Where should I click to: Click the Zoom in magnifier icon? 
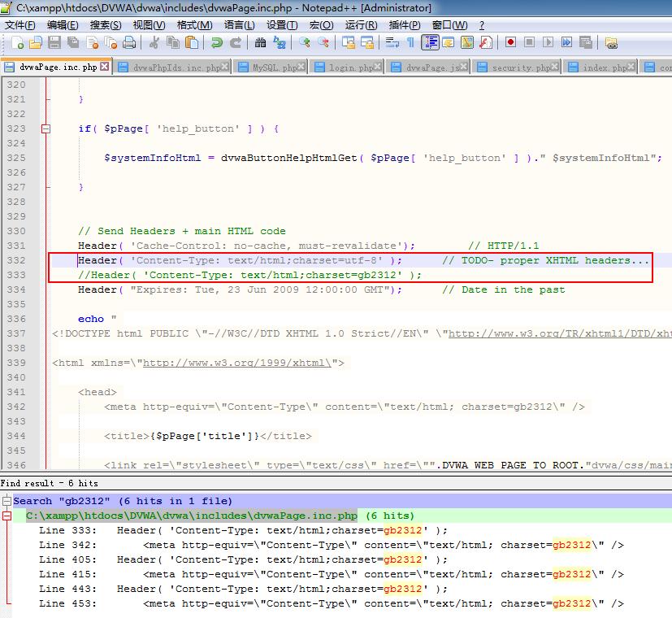(x=305, y=42)
